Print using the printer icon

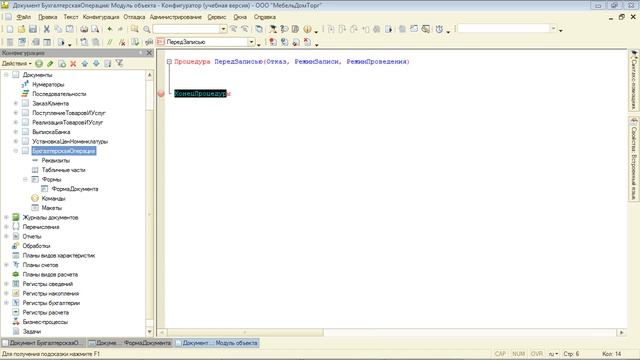tap(84, 29)
